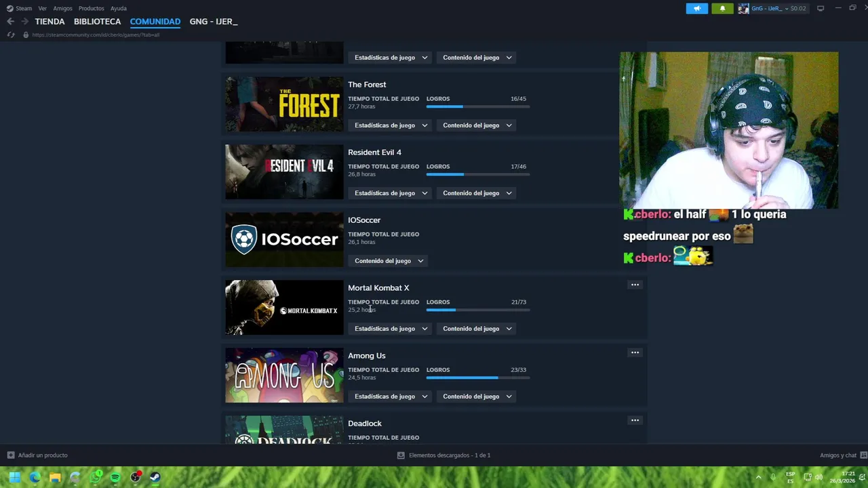
Task: Open the green notifications bell
Action: click(722, 8)
